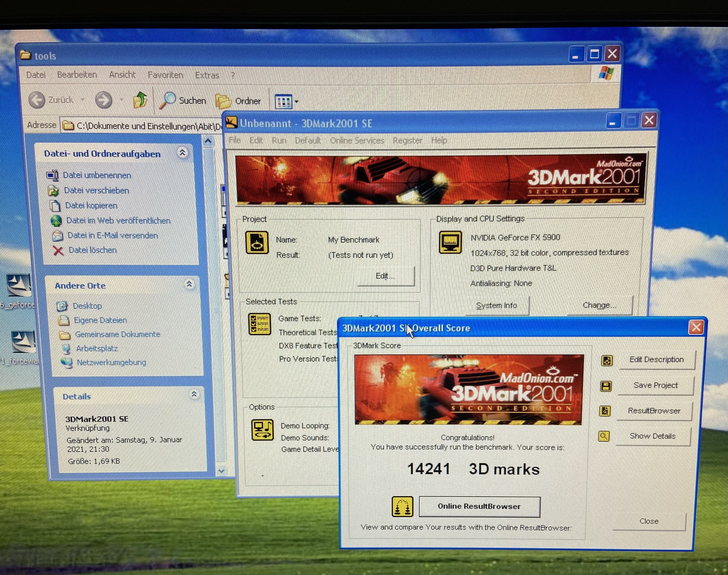Open the Register menu in 3DMark
Screen dimensions: 728x575
pyautogui.click(x=408, y=140)
